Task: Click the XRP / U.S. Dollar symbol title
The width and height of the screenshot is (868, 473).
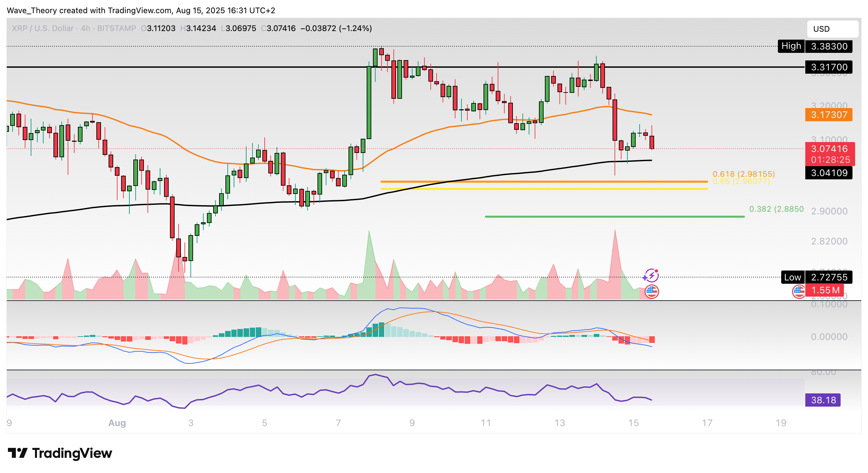Action: point(43,28)
